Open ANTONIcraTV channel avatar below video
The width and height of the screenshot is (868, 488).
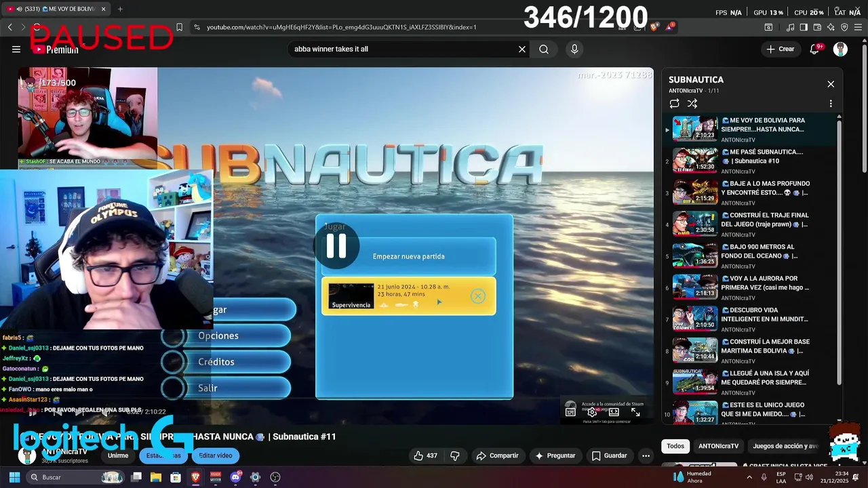click(x=27, y=455)
